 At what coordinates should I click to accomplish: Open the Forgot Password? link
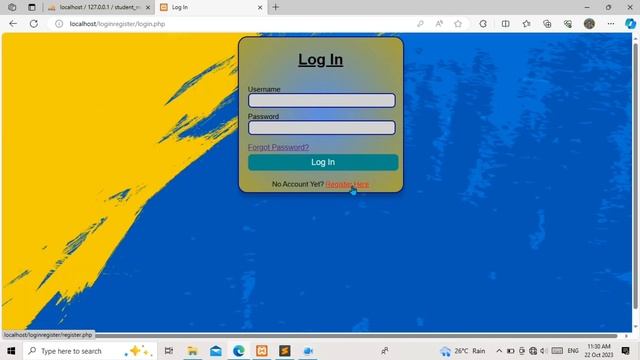(x=278, y=147)
